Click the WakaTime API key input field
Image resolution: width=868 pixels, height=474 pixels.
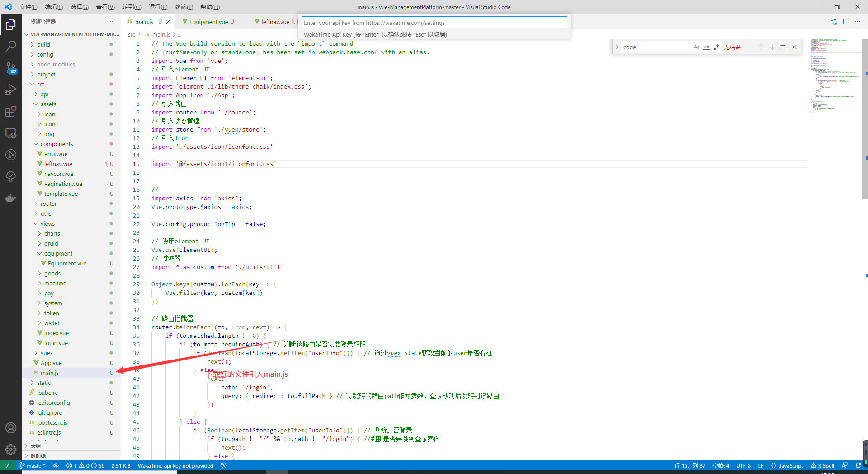pyautogui.click(x=434, y=23)
